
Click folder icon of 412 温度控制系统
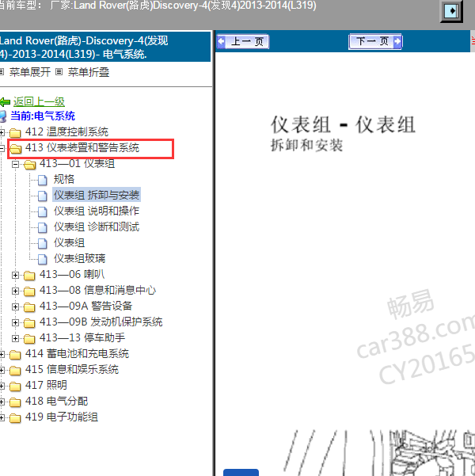(x=15, y=133)
